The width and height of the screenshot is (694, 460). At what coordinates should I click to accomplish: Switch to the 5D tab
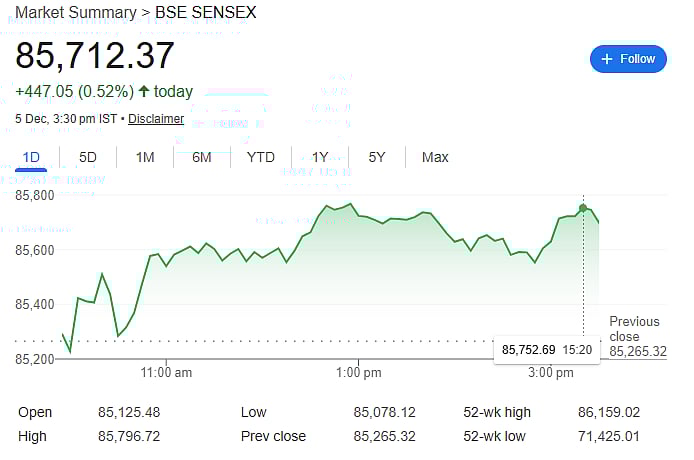88,157
